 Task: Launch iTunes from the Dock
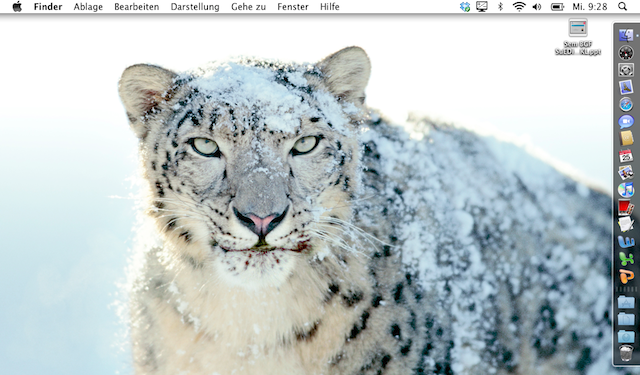(x=626, y=190)
